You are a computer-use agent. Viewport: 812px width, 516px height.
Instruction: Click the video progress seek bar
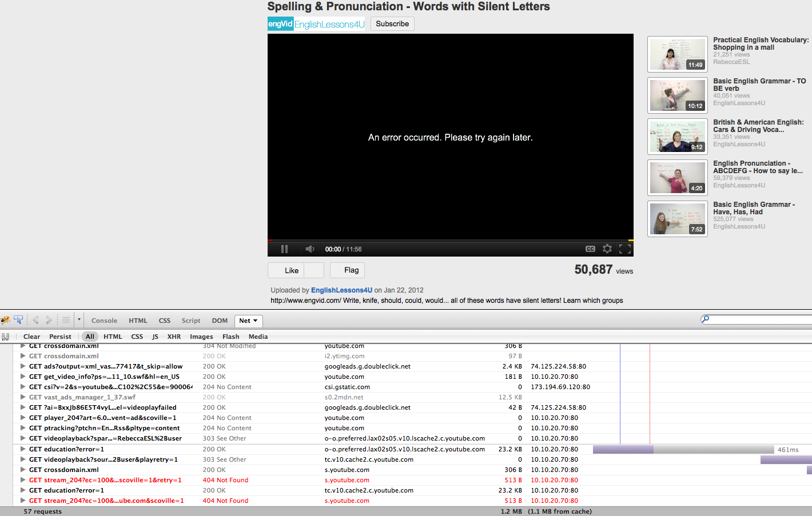[451, 240]
